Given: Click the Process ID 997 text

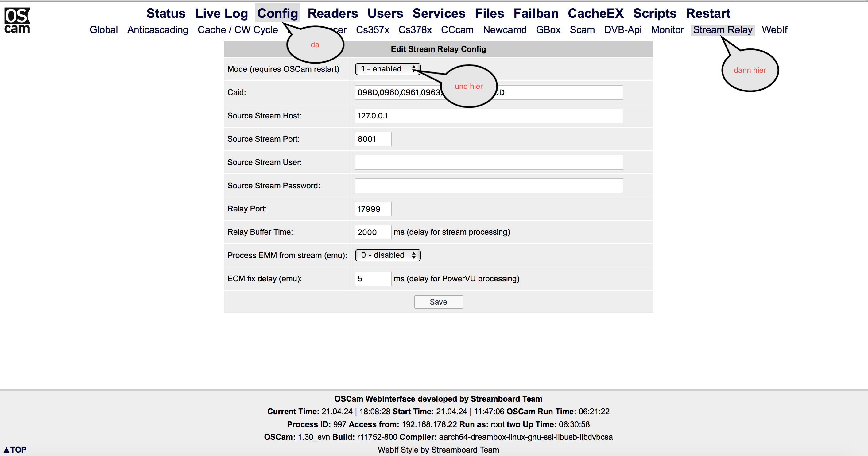Looking at the screenshot, I should click(317, 424).
